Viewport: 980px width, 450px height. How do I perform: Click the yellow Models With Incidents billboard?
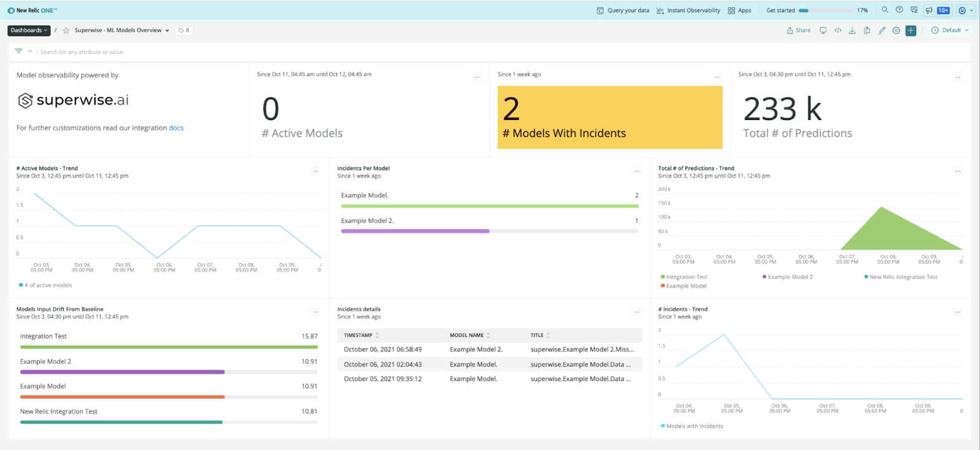pos(610,117)
